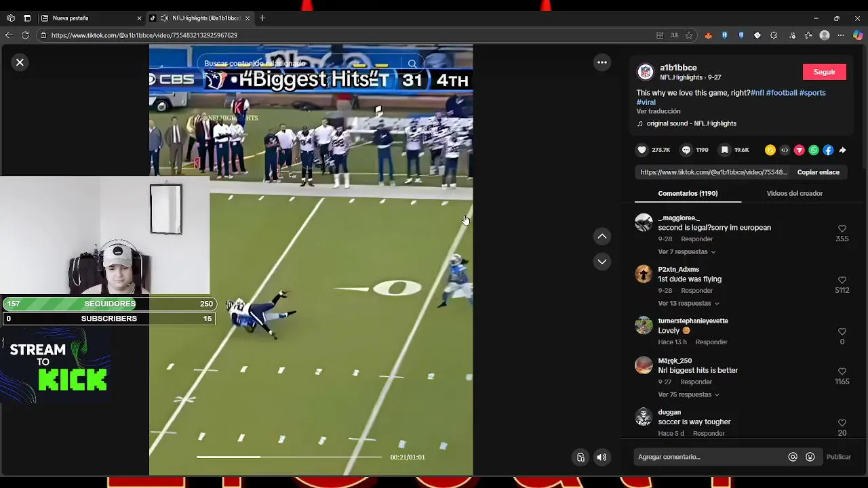Image resolution: width=868 pixels, height=488 pixels.
Task: Like turnerstephanieyevette's comment
Action: pyautogui.click(x=842, y=332)
